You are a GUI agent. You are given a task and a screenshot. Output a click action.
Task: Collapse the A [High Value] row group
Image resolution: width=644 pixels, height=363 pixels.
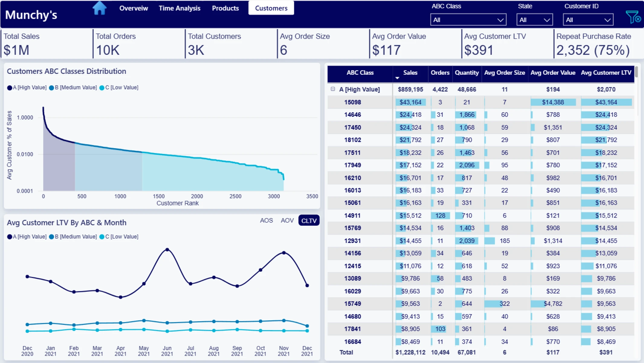pyautogui.click(x=333, y=89)
